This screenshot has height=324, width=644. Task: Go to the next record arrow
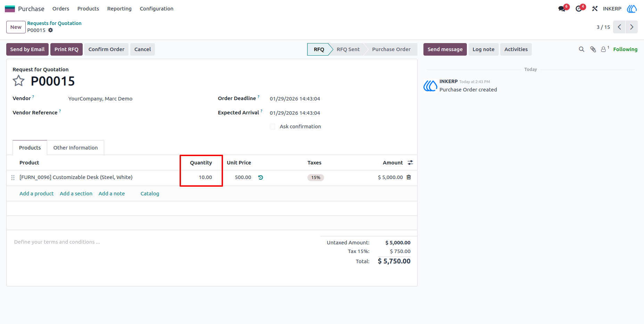pos(631,27)
